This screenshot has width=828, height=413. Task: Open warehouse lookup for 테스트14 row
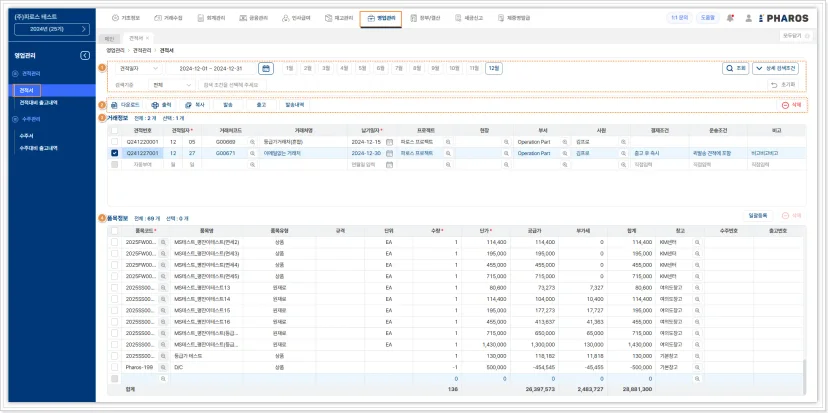click(x=697, y=299)
